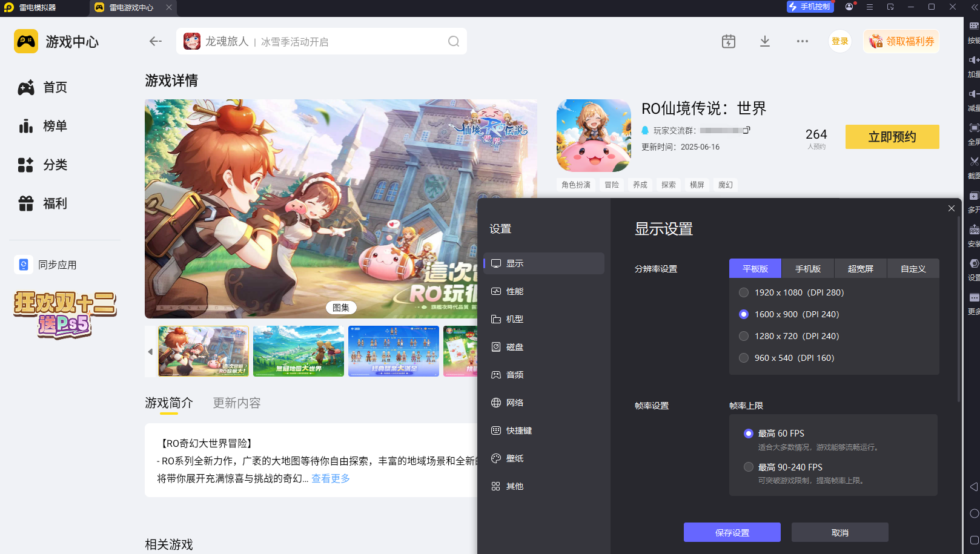Choose 最高 90-240 FPS option
980x554 pixels.
click(x=784, y=467)
